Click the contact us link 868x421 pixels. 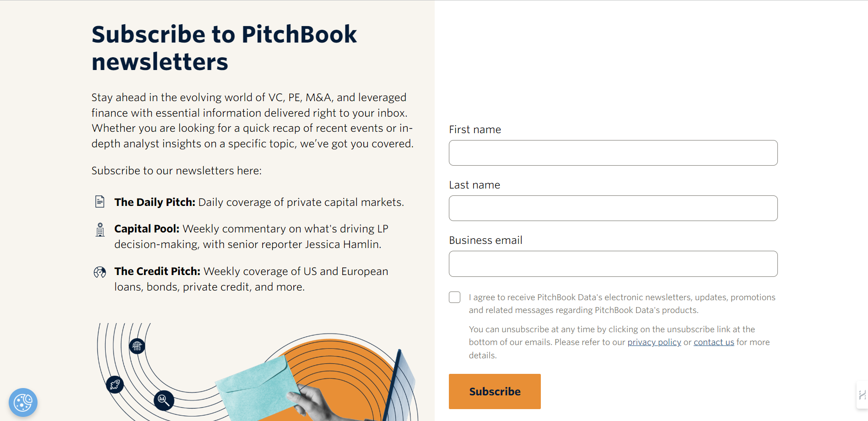(713, 342)
